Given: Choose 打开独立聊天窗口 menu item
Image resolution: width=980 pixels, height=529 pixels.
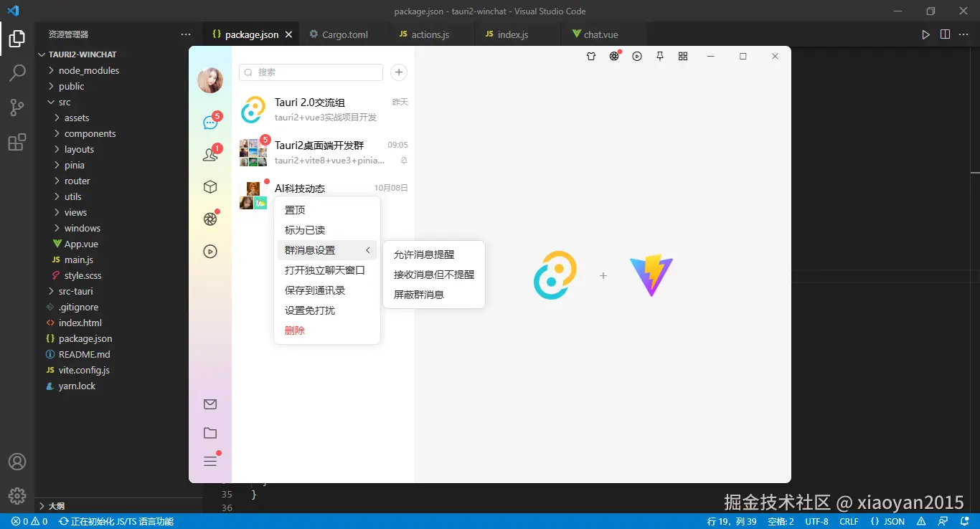Looking at the screenshot, I should [x=326, y=270].
